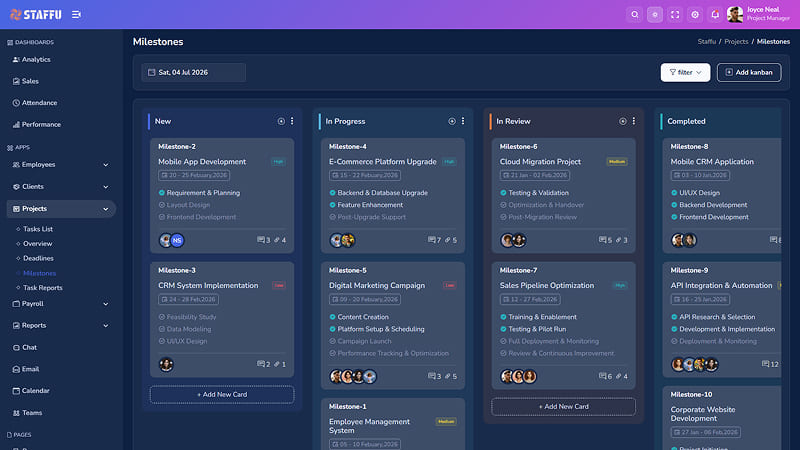The height and width of the screenshot is (450, 800).
Task: Open Sales dashboard
Action: click(x=30, y=81)
